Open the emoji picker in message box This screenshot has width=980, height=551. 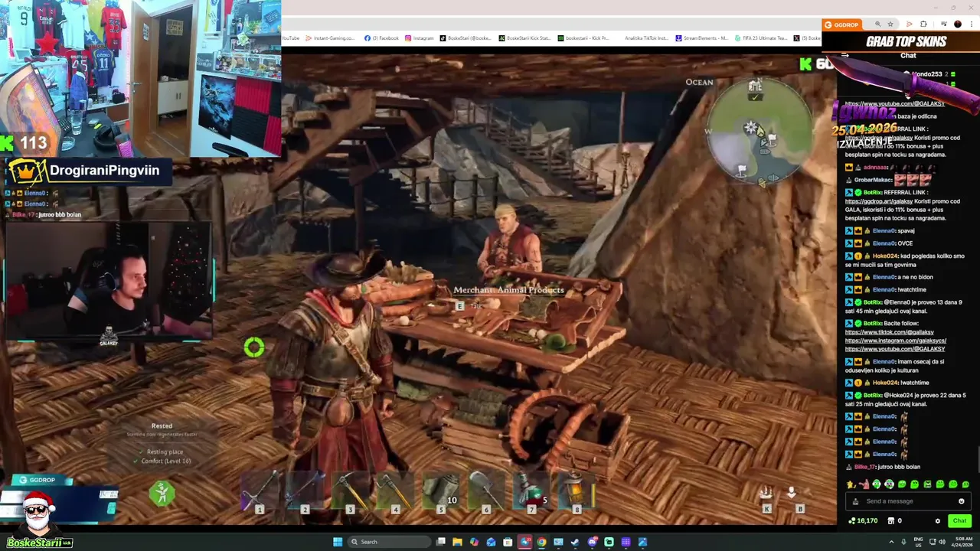pyautogui.click(x=962, y=501)
